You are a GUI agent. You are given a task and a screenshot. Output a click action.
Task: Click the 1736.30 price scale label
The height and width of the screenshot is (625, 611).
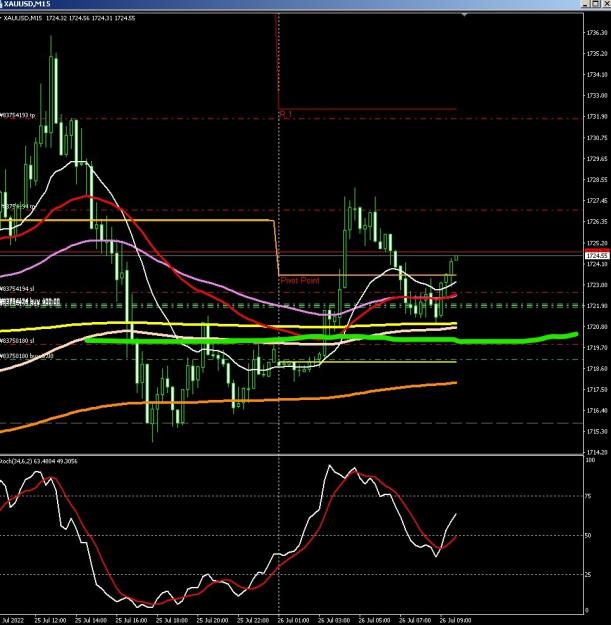597,33
